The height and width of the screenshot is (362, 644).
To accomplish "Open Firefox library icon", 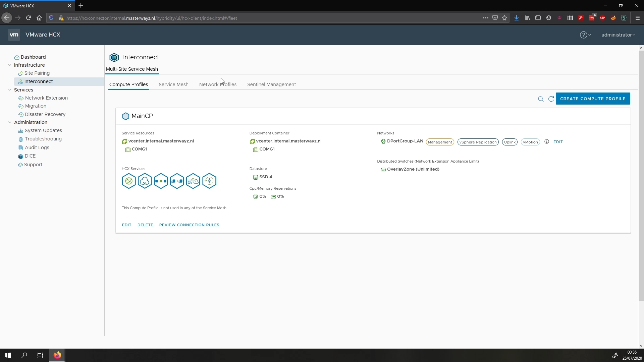I will (527, 18).
